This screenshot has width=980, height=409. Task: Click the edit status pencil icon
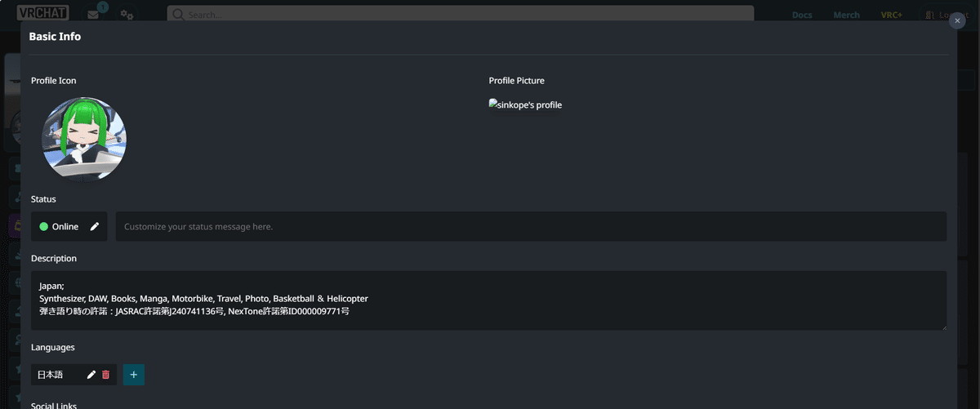[95, 227]
